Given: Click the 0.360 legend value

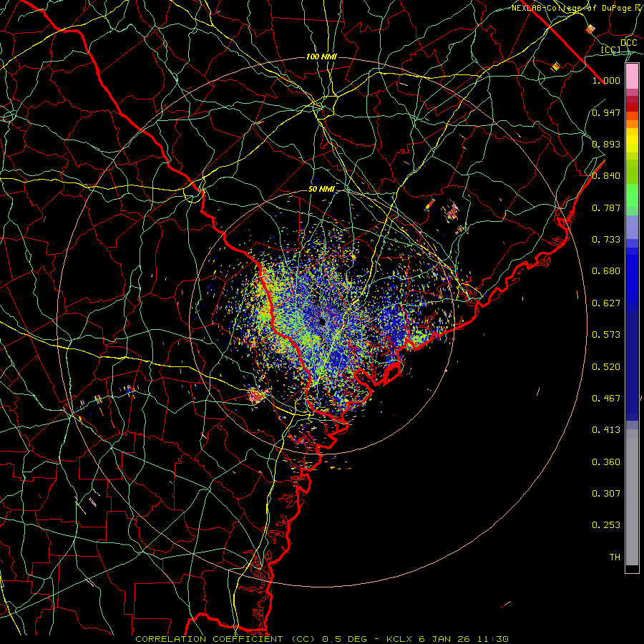Looking at the screenshot, I should click(606, 462).
